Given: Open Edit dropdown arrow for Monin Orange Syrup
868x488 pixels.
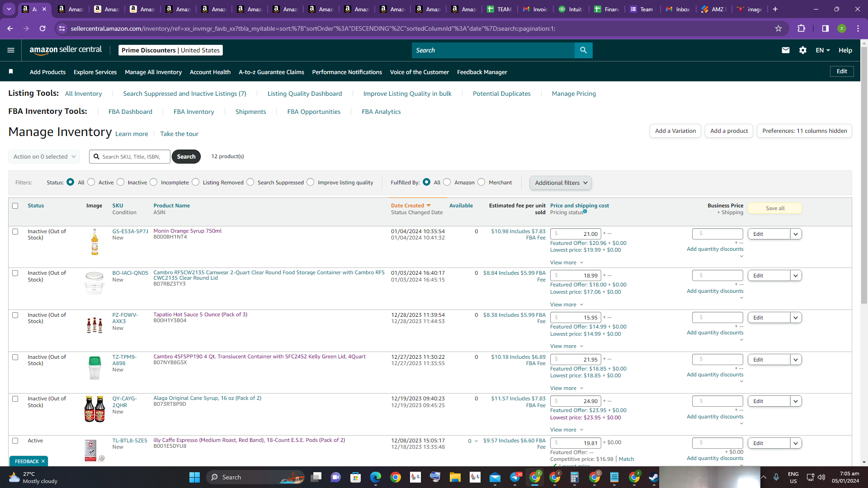Looking at the screenshot, I should [796, 234].
